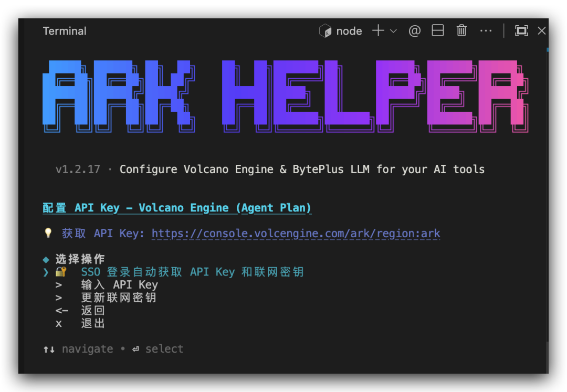Select SSO 登录自动获取 API Key option
567x392 pixels.
pyautogui.click(x=192, y=272)
